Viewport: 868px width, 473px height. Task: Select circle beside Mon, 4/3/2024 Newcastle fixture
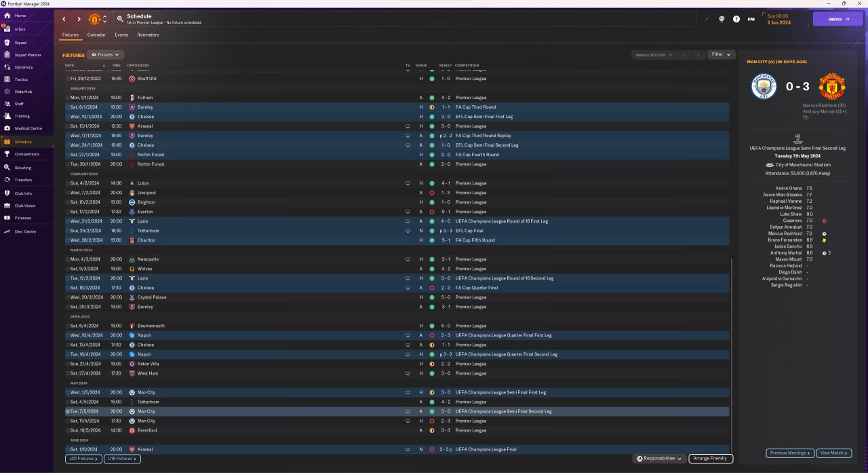pyautogui.click(x=68, y=259)
